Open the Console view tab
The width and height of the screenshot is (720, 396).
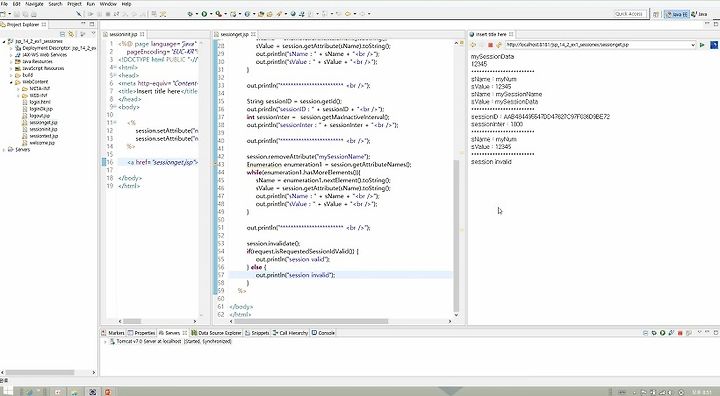(x=324, y=333)
